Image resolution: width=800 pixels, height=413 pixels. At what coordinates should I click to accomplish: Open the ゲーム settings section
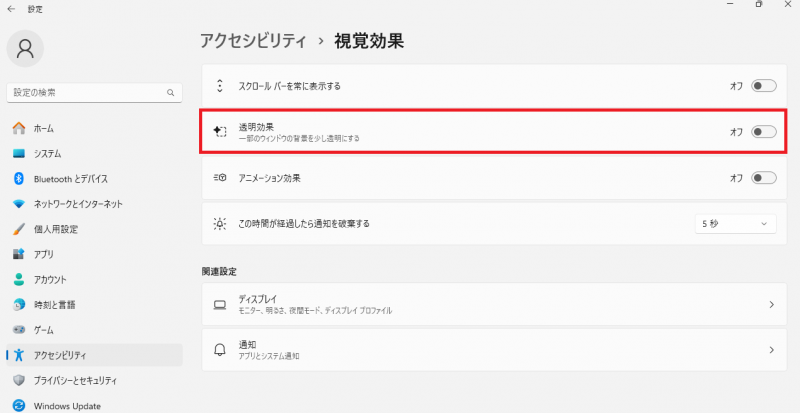pyautogui.click(x=44, y=329)
